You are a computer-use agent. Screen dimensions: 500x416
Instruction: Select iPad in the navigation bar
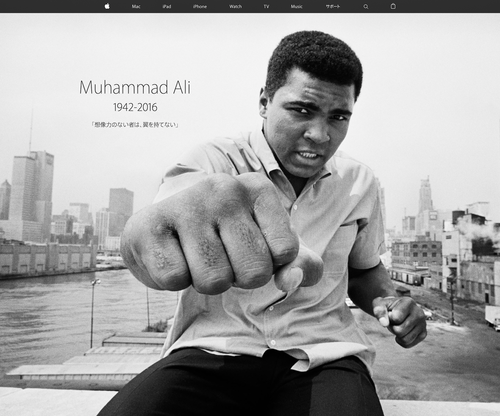click(167, 6)
